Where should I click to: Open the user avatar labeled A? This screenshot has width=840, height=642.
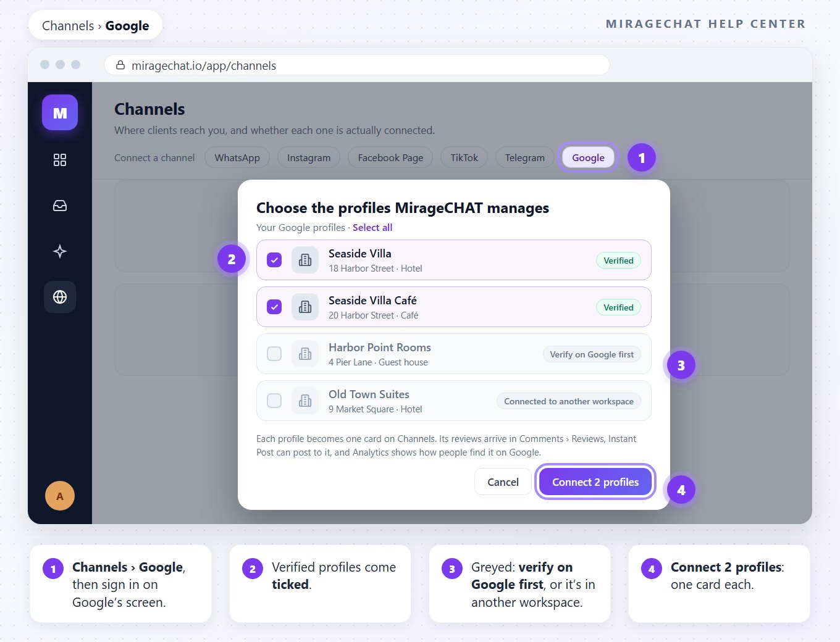click(x=60, y=496)
